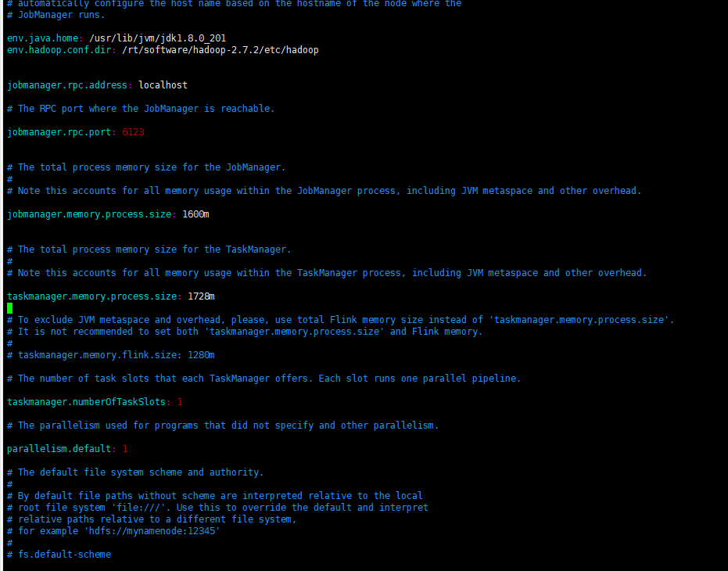The image size is (728, 571).
Task: Click the task slots explanation comment line
Action: point(262,378)
